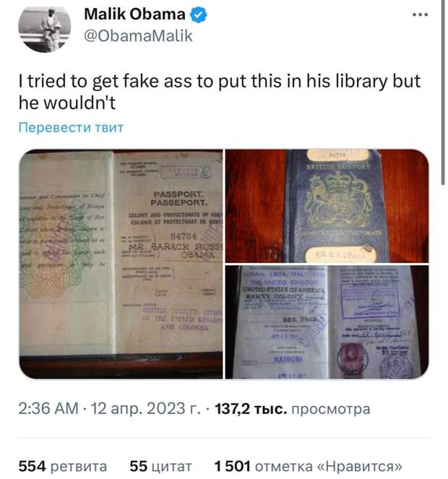
Task: Open the visa stamps page photo
Action: click(327, 322)
